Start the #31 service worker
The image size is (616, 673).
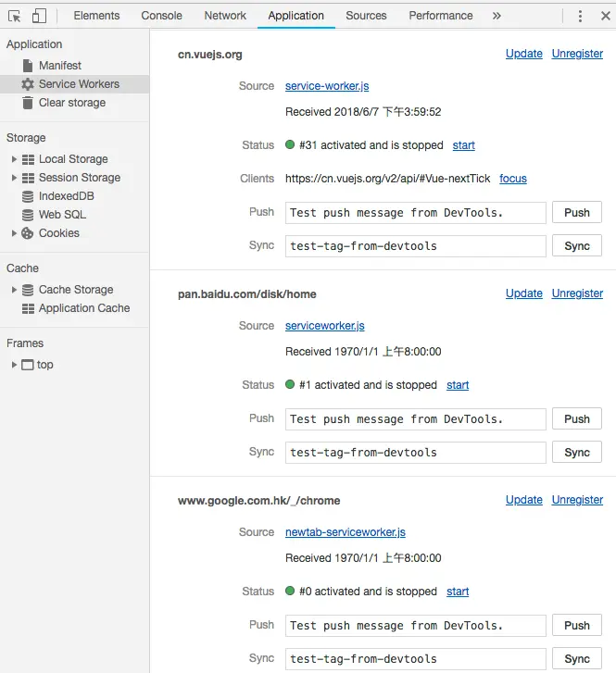pyautogui.click(x=463, y=145)
